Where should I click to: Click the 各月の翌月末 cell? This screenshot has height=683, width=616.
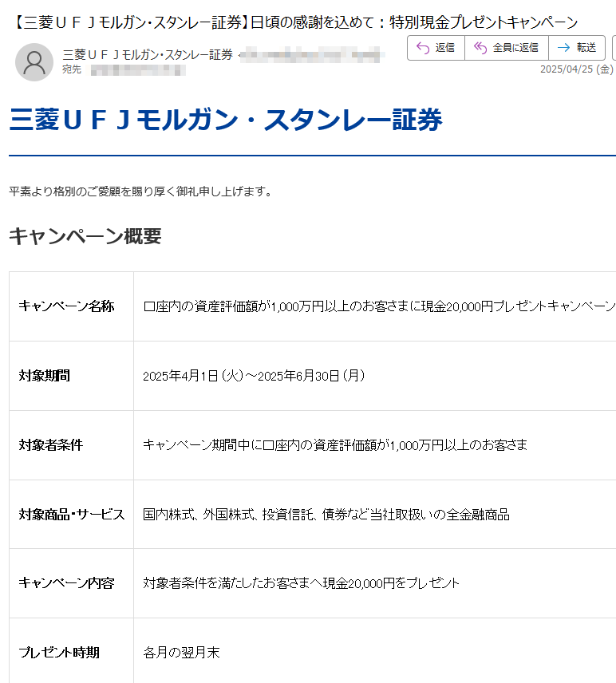(x=375, y=651)
